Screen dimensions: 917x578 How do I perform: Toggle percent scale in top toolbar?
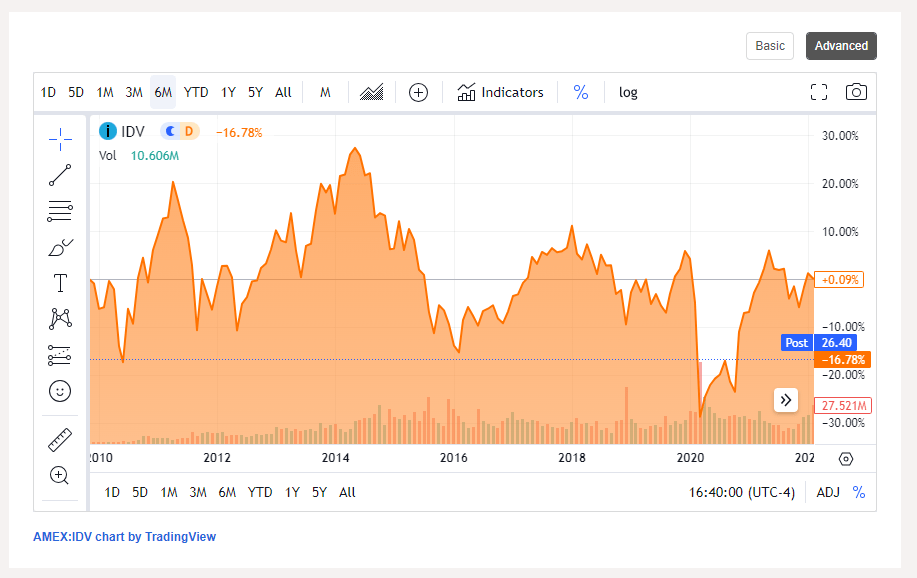pyautogui.click(x=581, y=92)
